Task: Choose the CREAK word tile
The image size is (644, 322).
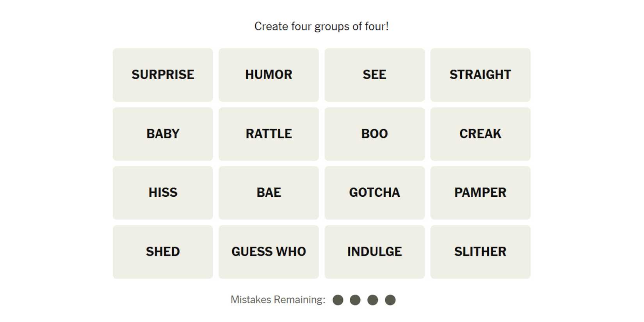Action: [480, 134]
